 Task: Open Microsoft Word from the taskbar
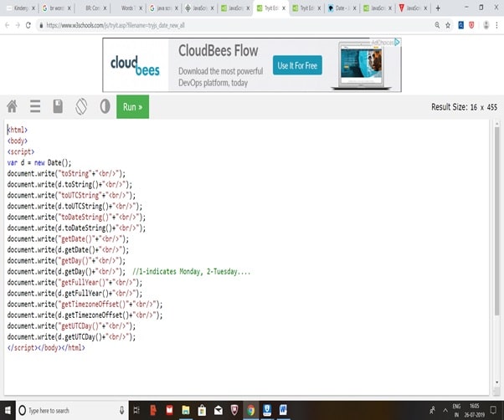click(283, 410)
